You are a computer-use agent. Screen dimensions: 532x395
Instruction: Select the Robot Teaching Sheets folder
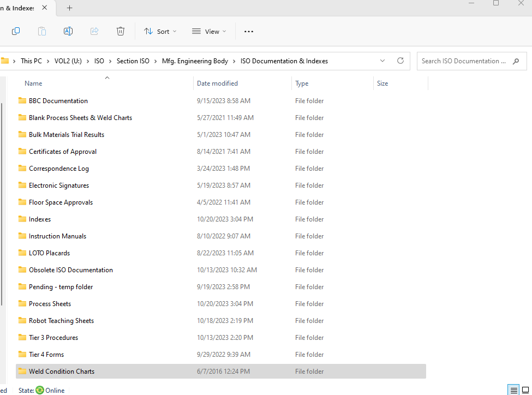point(61,321)
